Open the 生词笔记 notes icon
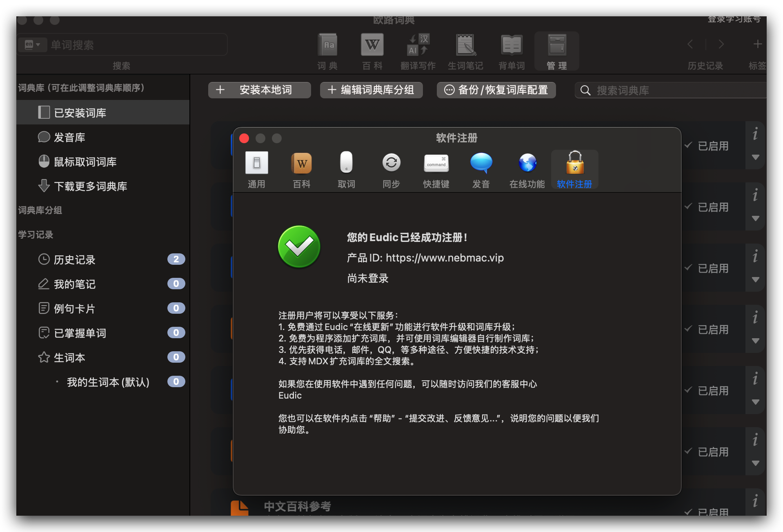The image size is (783, 532). click(x=465, y=45)
